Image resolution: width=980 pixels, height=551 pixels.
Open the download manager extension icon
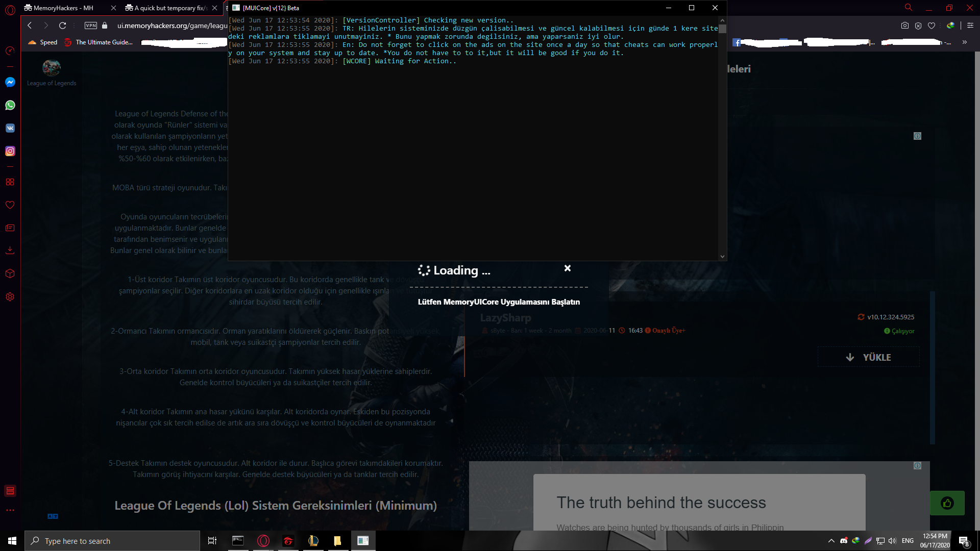click(x=950, y=26)
